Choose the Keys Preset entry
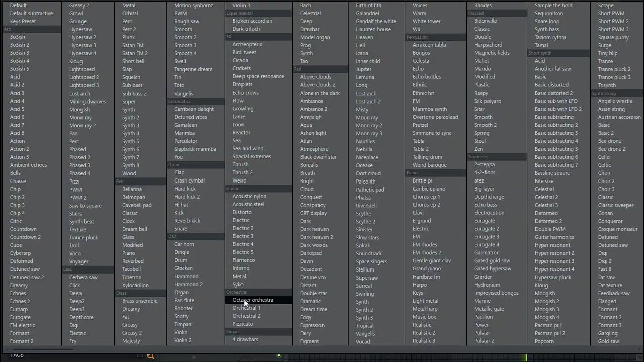This screenshot has height=362, width=644. tap(23, 21)
